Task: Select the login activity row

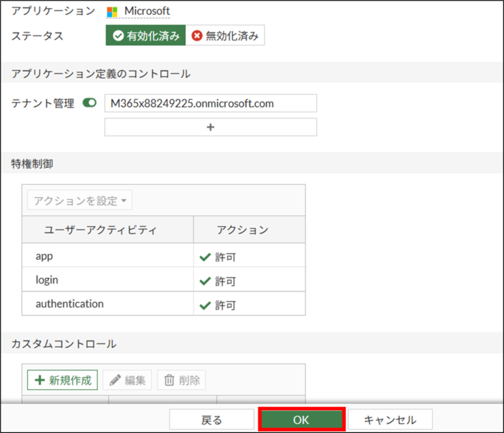Action: point(164,280)
